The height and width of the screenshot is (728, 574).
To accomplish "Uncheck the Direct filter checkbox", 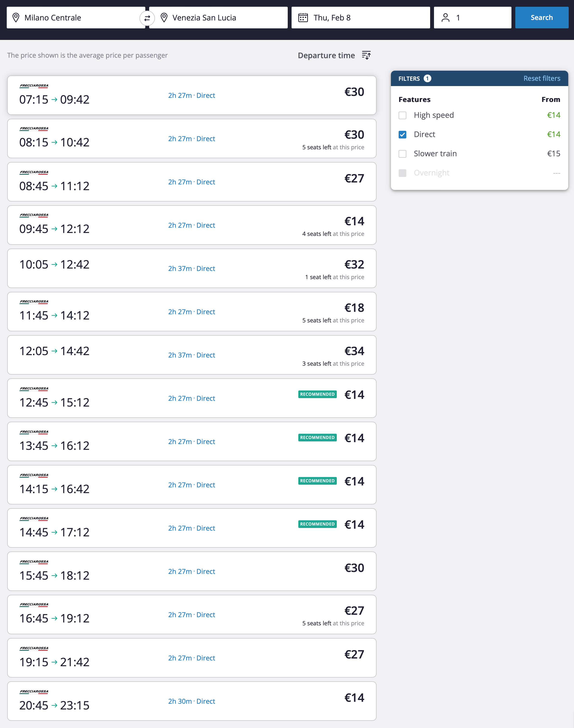I will (x=402, y=134).
